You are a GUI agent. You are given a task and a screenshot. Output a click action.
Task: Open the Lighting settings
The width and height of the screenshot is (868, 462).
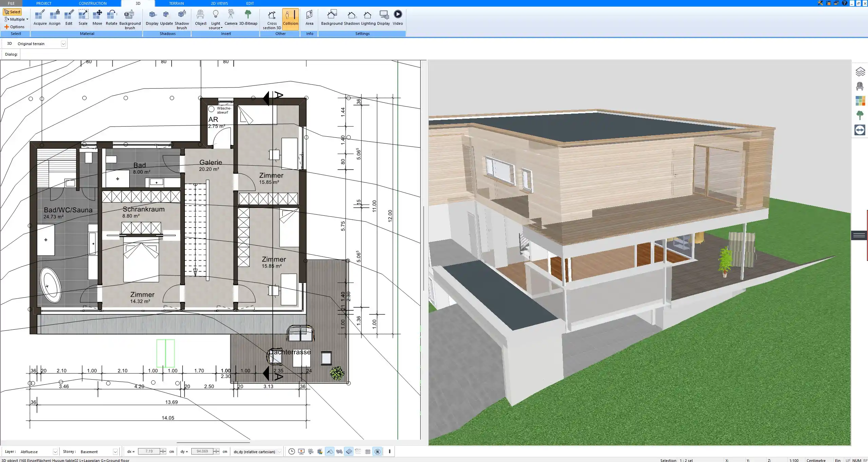click(x=367, y=17)
